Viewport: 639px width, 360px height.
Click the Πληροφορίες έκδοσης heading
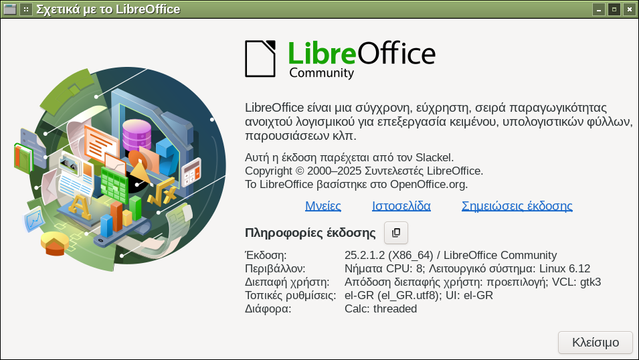pos(310,233)
